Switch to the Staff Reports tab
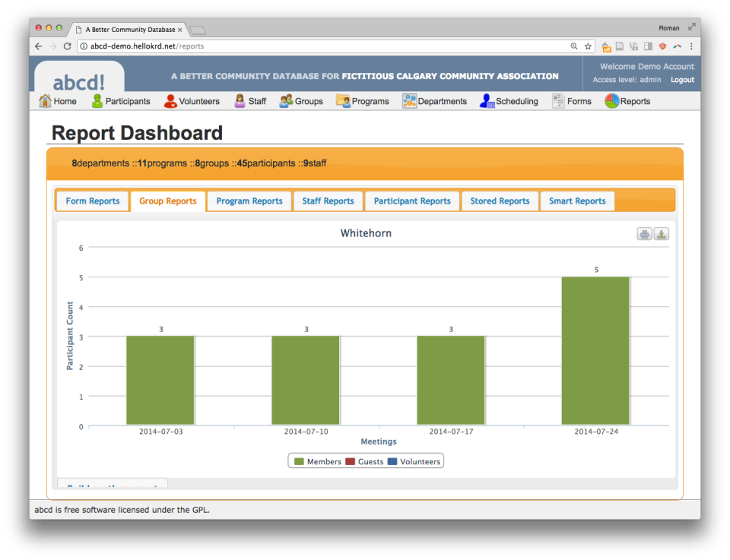730x560 pixels. click(x=328, y=201)
